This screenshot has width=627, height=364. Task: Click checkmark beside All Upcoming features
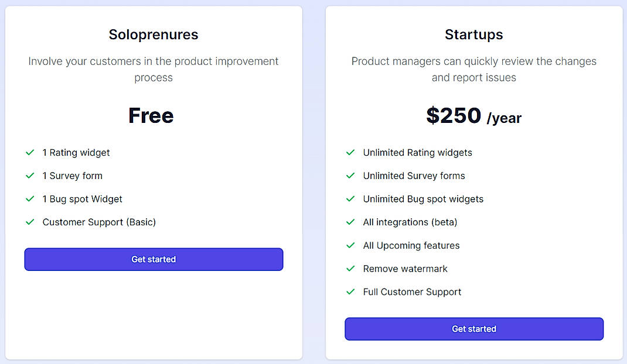pos(350,245)
